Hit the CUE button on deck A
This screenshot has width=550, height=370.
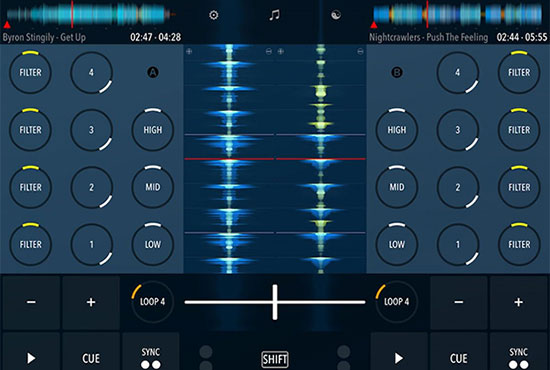[91, 352]
